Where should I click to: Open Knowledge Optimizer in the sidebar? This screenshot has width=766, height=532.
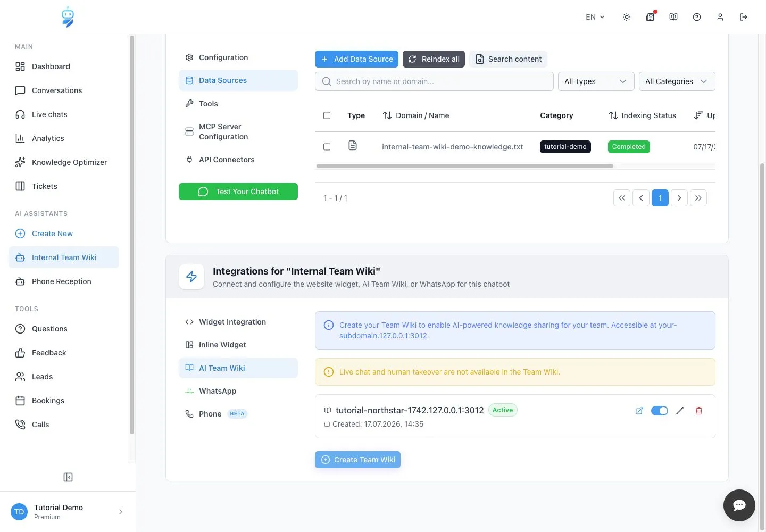click(64, 162)
